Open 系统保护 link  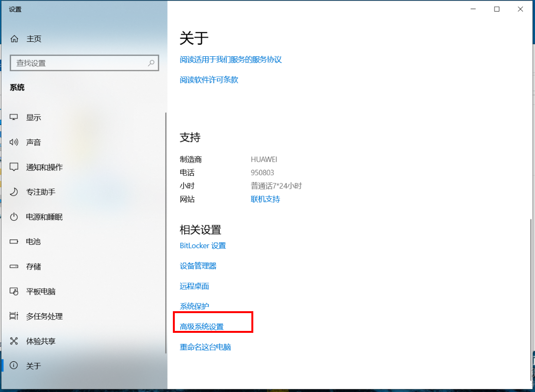coord(195,306)
